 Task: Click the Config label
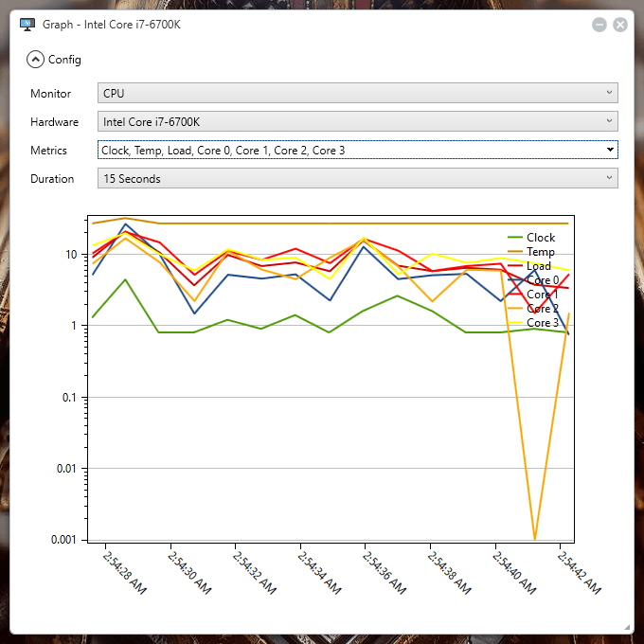64,60
